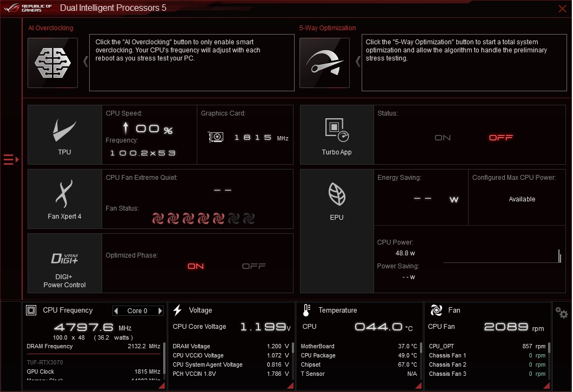Click the Chassis Fan 1 row
The width and height of the screenshot is (573, 392).
click(x=487, y=355)
